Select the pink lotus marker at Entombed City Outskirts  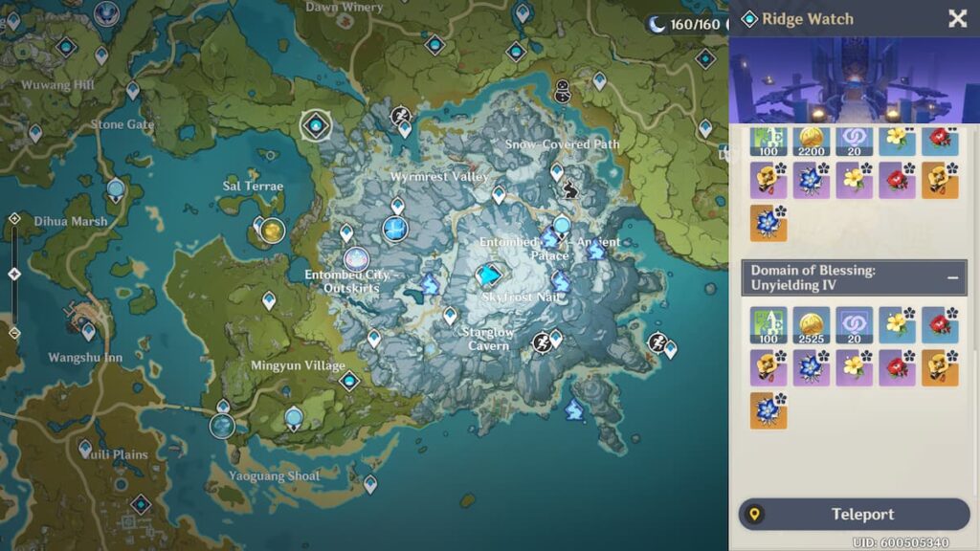356,257
